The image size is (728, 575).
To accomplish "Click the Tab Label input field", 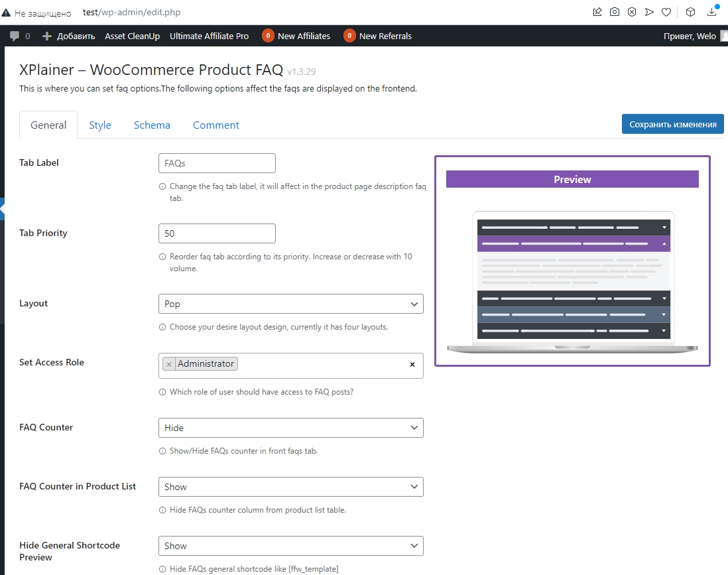I will (217, 163).
